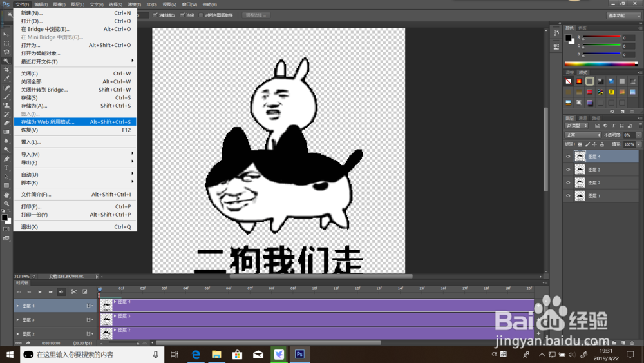The width and height of the screenshot is (644, 363).
Task: Open the 编辑(E) menu
Action: coord(41,5)
